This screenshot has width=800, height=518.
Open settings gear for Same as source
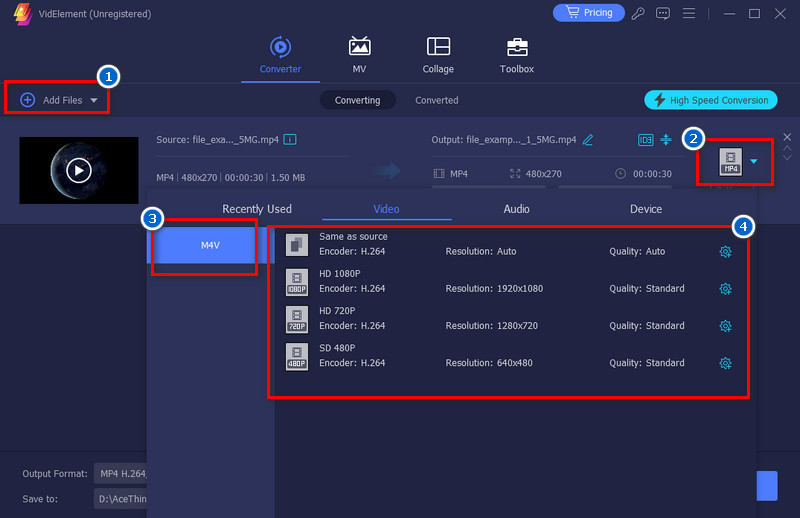pos(726,252)
